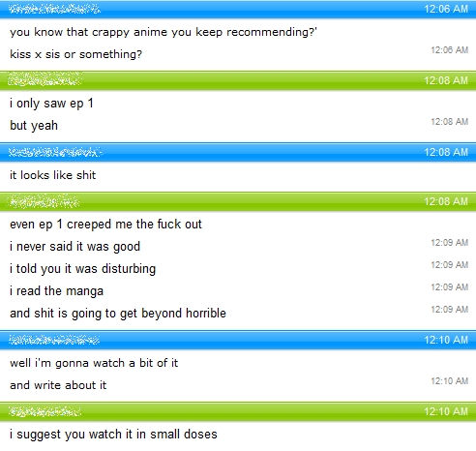Click the 'but yeah' message line
The image size is (476, 451).
click(34, 126)
